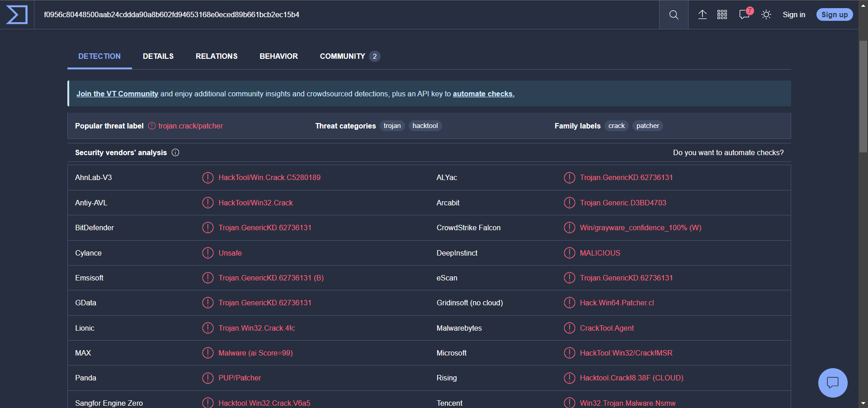Screen dimensions: 868x408
Task: Open notifications speech bubble icon
Action: pyautogui.click(x=745, y=14)
